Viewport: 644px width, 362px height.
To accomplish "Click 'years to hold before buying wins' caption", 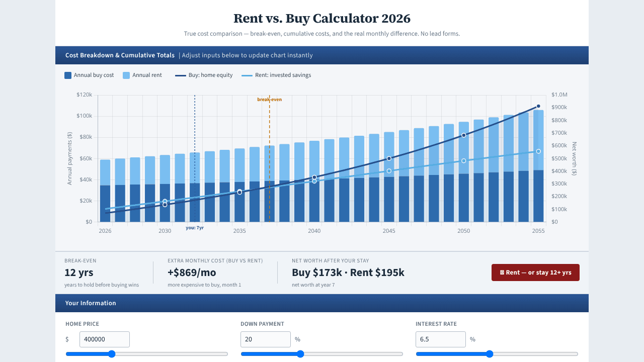I will click(102, 285).
